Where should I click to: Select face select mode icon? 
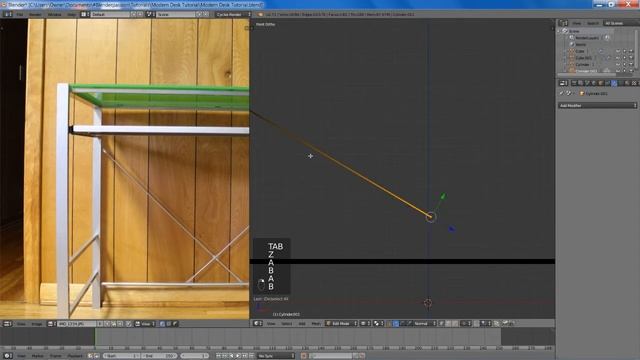coord(454,323)
